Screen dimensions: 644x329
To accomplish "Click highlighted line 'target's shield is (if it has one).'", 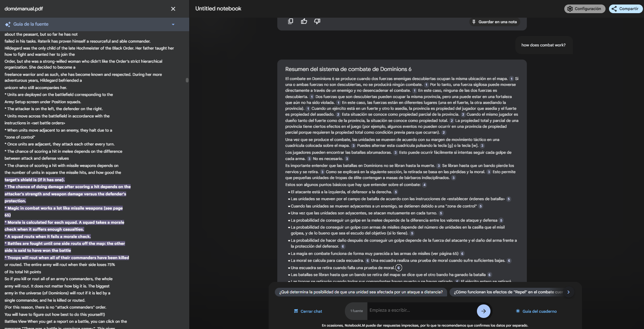I will click(35, 180).
